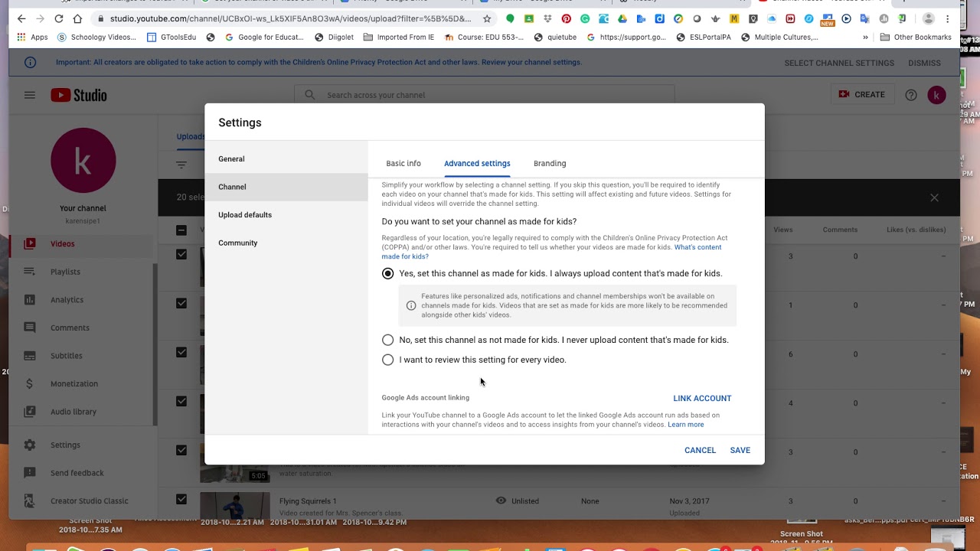The width and height of the screenshot is (980, 551).
Task: Open Settings gear in the sidebar
Action: click(30, 445)
